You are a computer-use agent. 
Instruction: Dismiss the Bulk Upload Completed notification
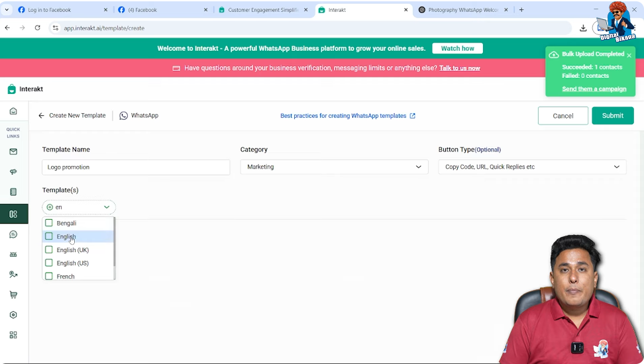pos(629,55)
